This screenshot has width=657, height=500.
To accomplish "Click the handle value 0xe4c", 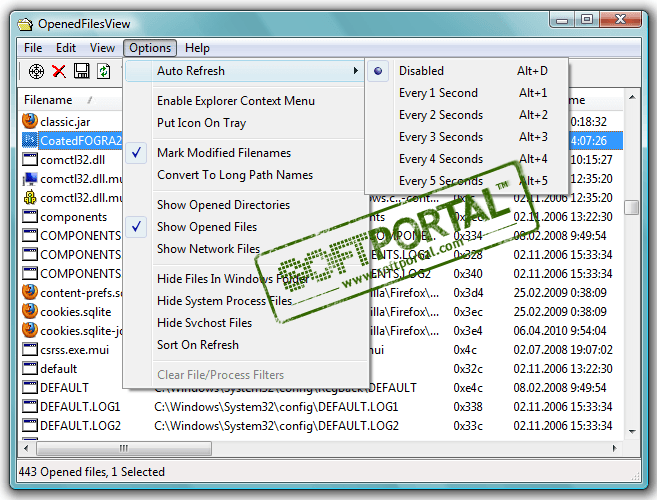I will pos(468,388).
